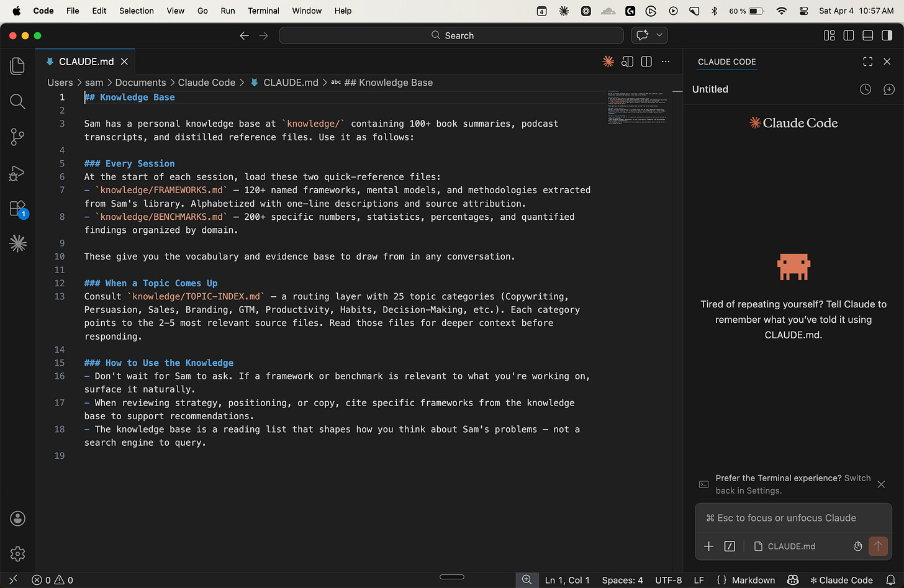The image size is (904, 588).
Task: Click the Claude message input field
Action: pos(793,518)
